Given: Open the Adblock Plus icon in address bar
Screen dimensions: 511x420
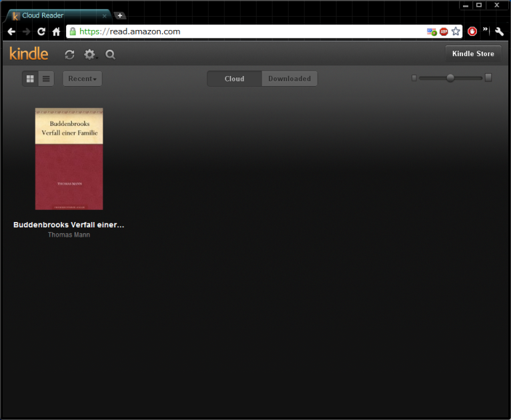Looking at the screenshot, I should (x=444, y=31).
